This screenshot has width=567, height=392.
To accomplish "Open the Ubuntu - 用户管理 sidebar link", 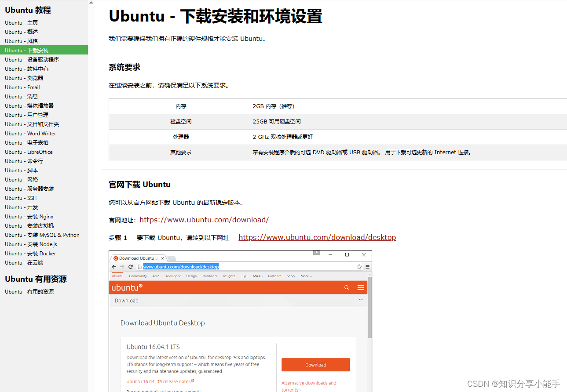I will coord(27,115).
